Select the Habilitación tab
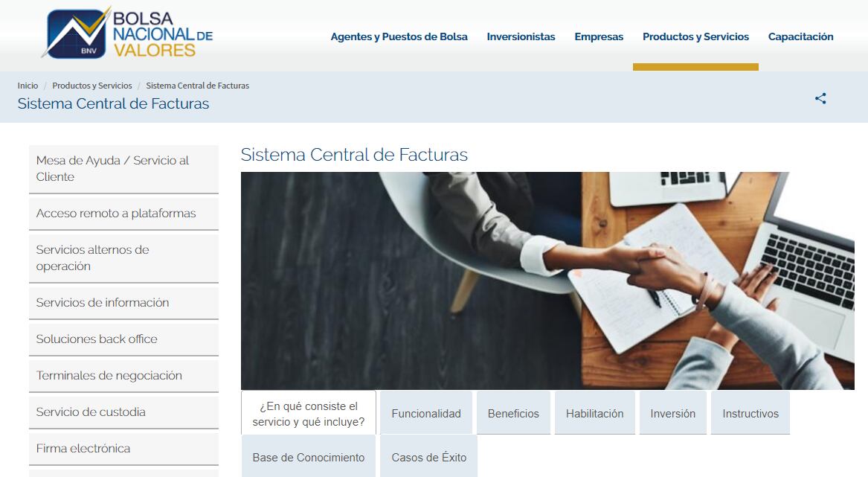 pyautogui.click(x=594, y=414)
